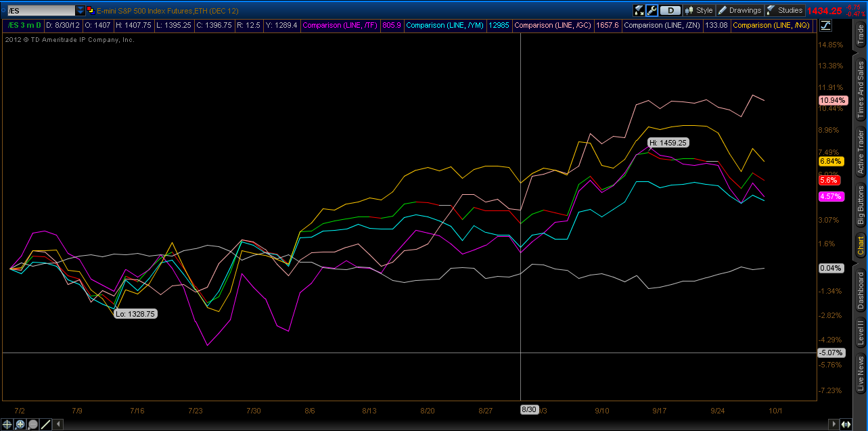This screenshot has width=868, height=431.
Task: Click the symbol link color squares icon
Action: coord(90,10)
